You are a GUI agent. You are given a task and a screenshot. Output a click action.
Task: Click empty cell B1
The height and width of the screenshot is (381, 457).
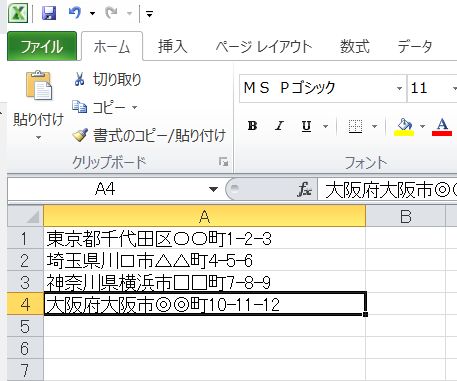click(406, 238)
